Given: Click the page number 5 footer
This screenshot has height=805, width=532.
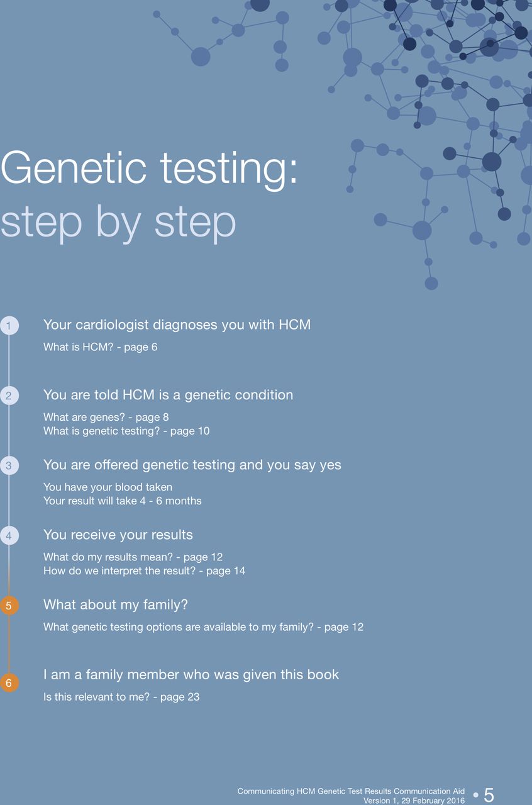Looking at the screenshot, I should coord(489,796).
